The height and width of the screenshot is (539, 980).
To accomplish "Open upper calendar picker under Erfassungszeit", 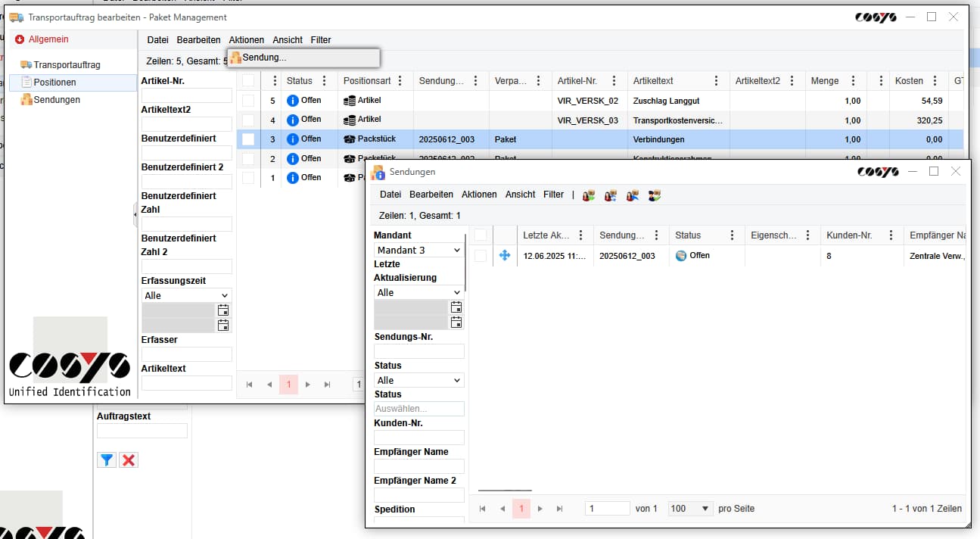I will pyautogui.click(x=223, y=310).
